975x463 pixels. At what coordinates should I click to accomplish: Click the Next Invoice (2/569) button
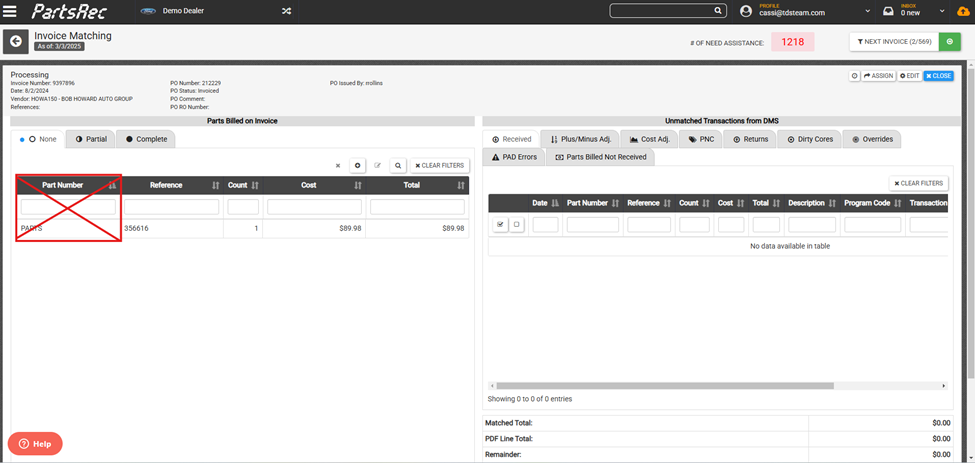pyautogui.click(x=894, y=42)
